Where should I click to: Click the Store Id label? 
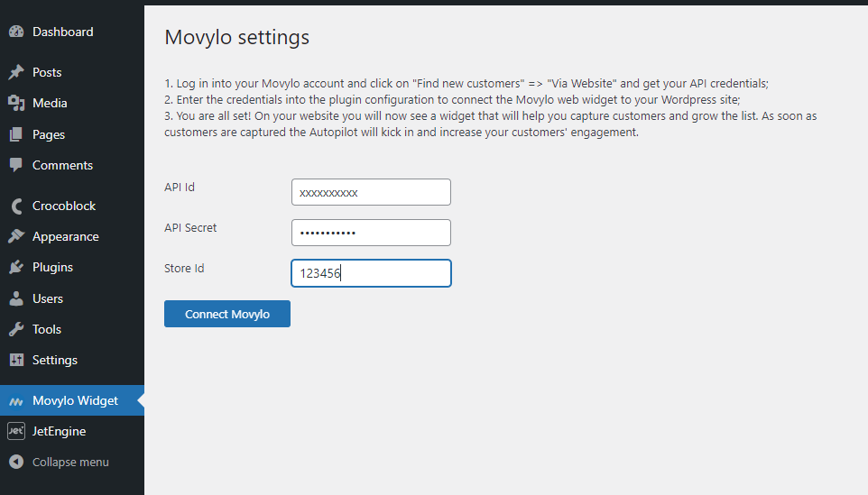(184, 269)
